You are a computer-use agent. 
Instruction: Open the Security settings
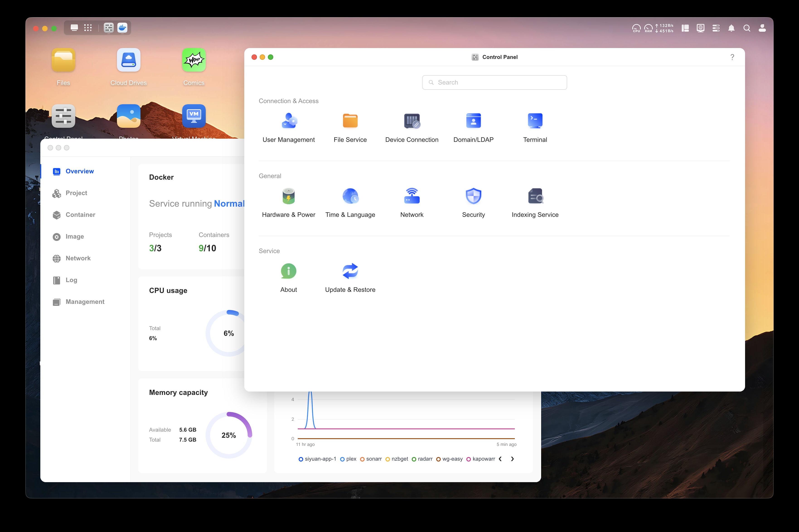click(473, 202)
